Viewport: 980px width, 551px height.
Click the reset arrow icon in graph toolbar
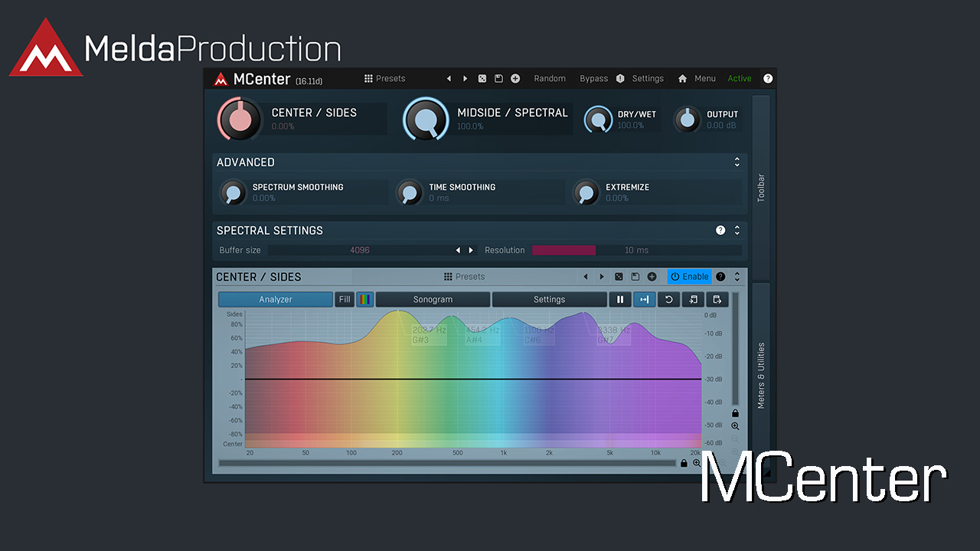668,300
